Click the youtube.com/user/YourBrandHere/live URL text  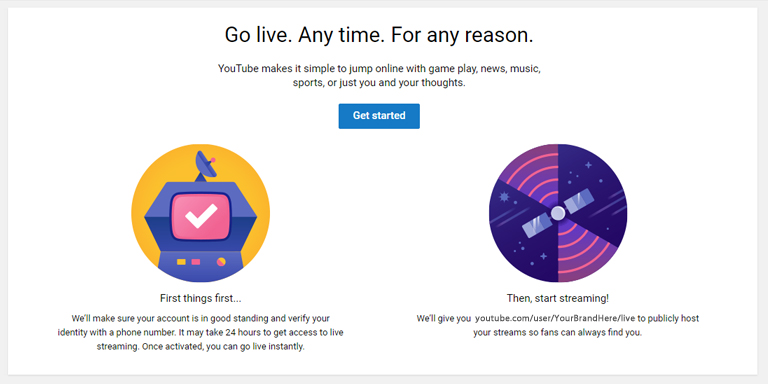click(x=555, y=318)
